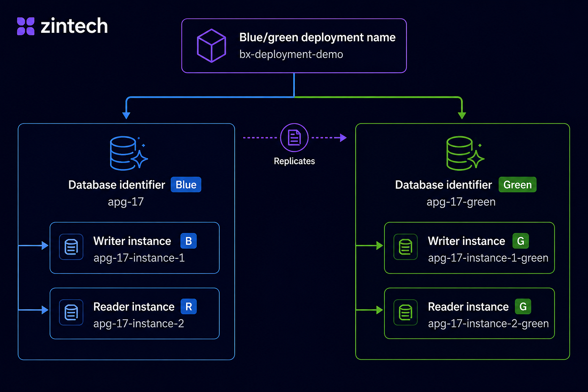This screenshot has height=392, width=588.
Task: Click 'Writer instance' label in blue box
Action: pyautogui.click(x=132, y=241)
